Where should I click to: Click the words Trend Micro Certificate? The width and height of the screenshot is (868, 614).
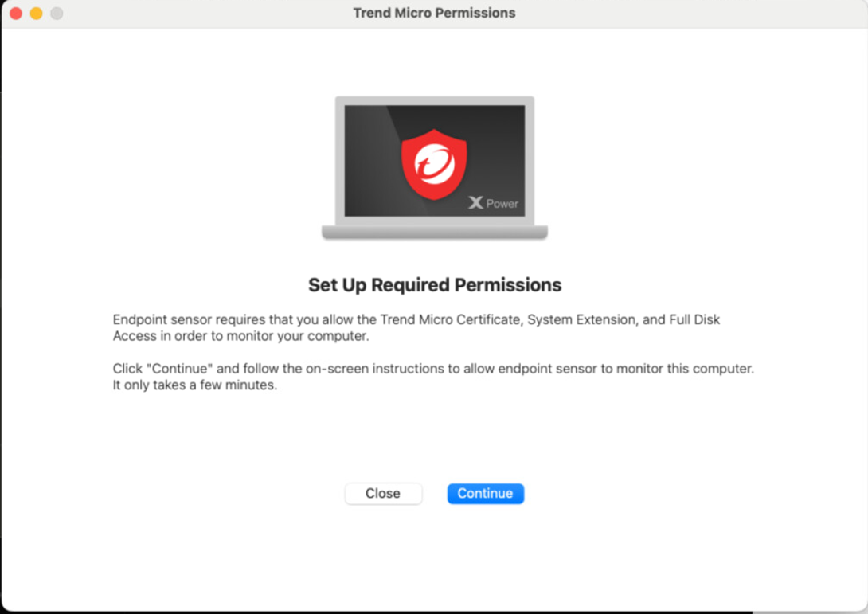(450, 319)
